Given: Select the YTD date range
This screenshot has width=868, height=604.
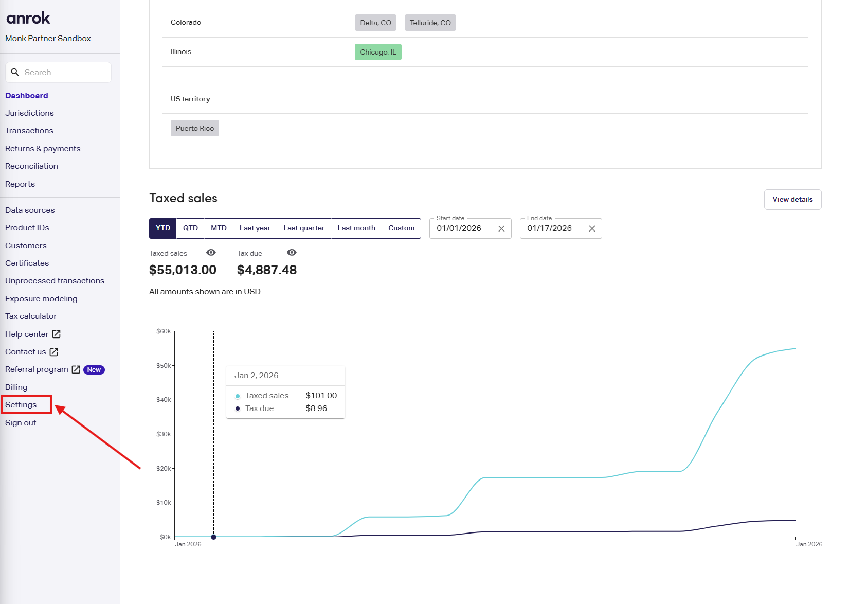Looking at the screenshot, I should point(163,228).
